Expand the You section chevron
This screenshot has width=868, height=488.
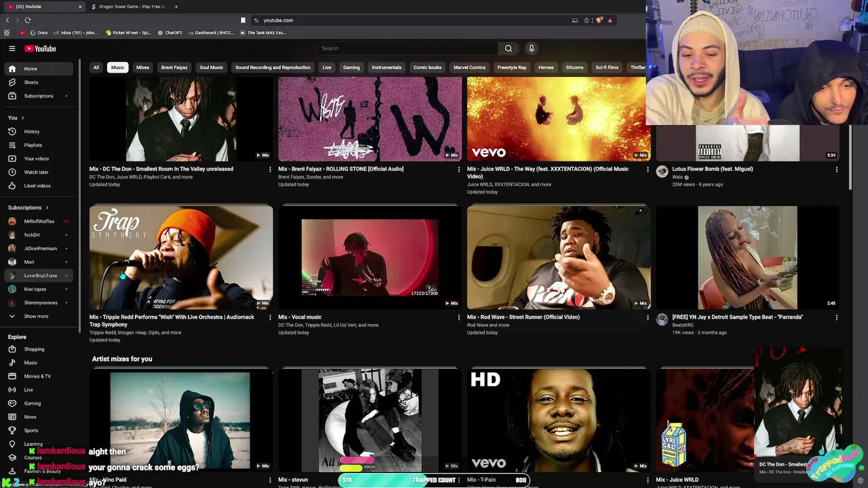click(23, 118)
